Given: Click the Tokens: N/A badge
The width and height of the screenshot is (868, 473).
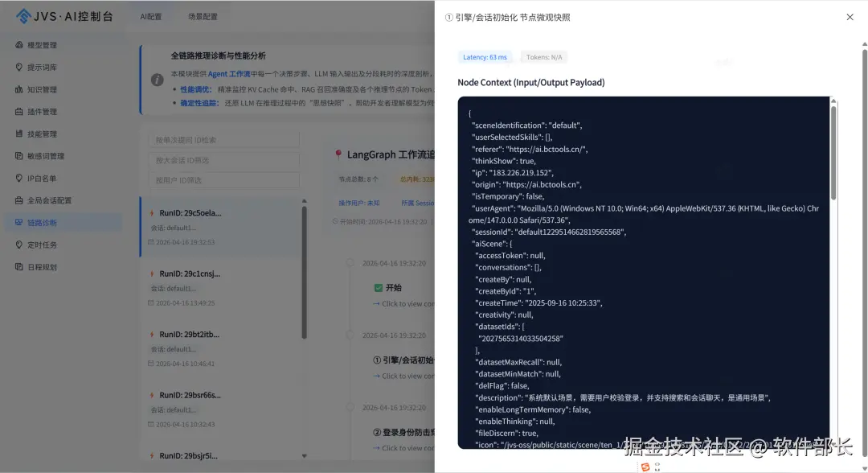Looking at the screenshot, I should tap(544, 57).
